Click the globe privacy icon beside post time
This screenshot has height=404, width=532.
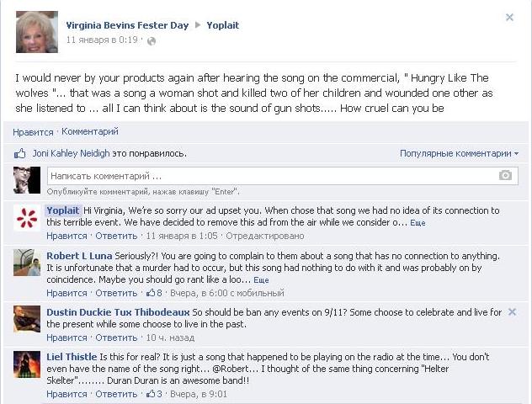(x=152, y=40)
